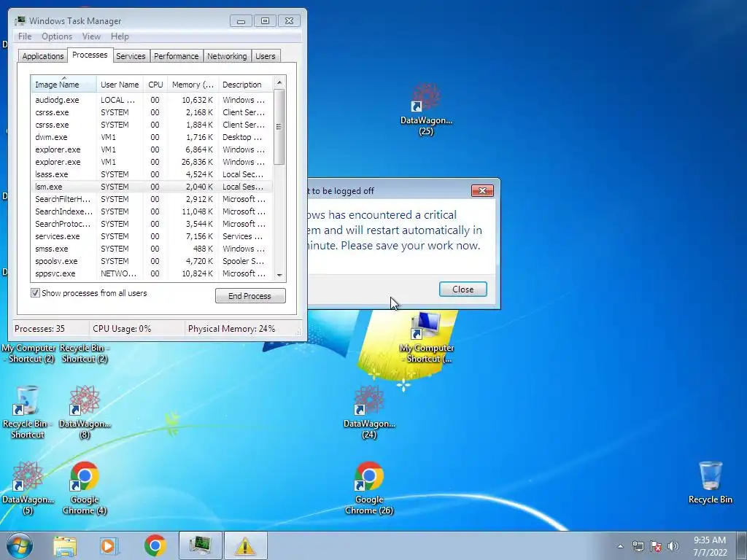Open My Computer - Shortcut (2) icon

pyautogui.click(x=28, y=354)
